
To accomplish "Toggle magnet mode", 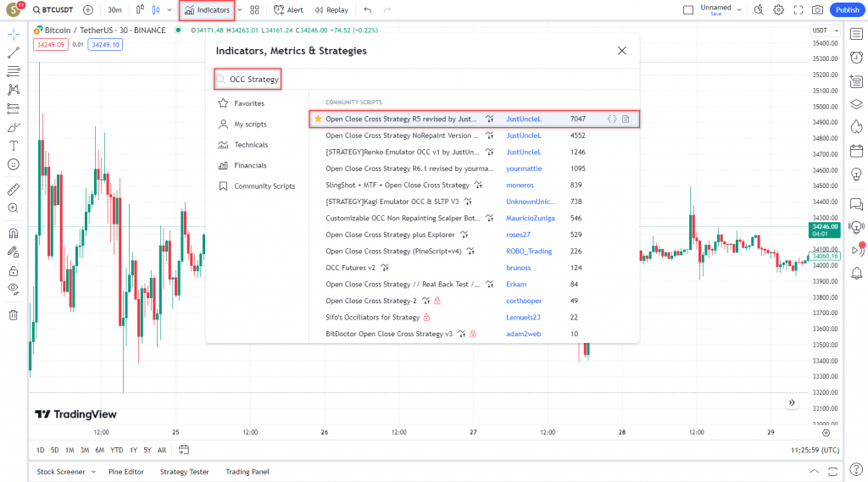I will click(x=14, y=233).
